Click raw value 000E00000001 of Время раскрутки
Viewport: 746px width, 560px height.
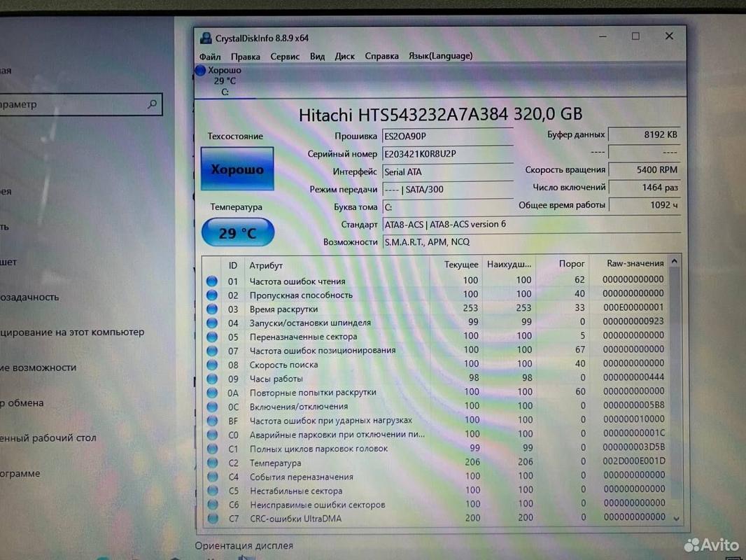(x=633, y=307)
